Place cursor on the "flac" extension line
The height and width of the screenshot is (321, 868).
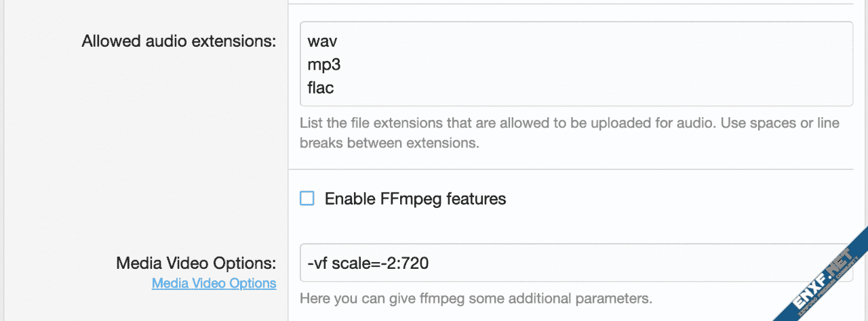321,88
